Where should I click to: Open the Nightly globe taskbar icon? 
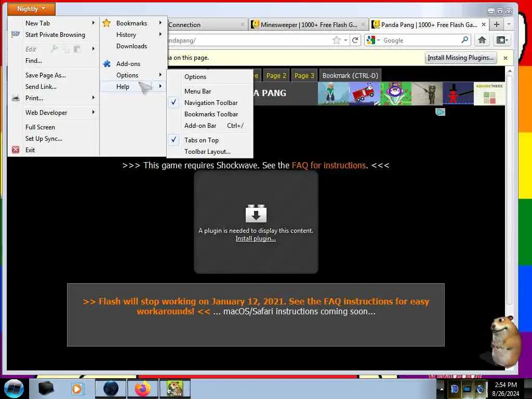tap(111, 389)
